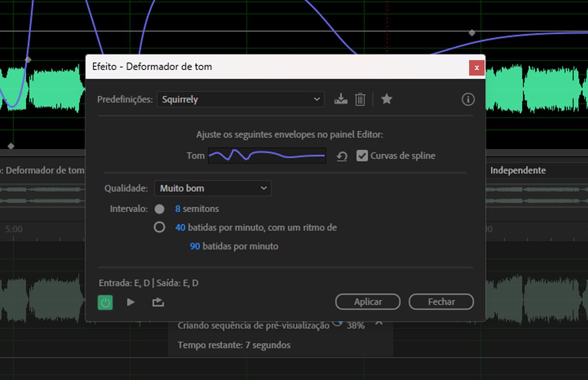Screen dimensions: 588x380
Task: Open the Predefinições dropdown showing Squirrely
Action: click(240, 100)
